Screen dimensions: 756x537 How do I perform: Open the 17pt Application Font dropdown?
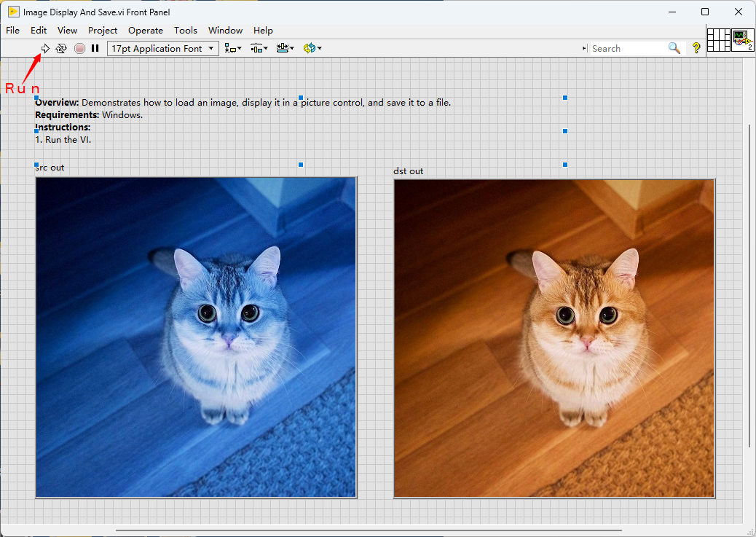(x=162, y=49)
